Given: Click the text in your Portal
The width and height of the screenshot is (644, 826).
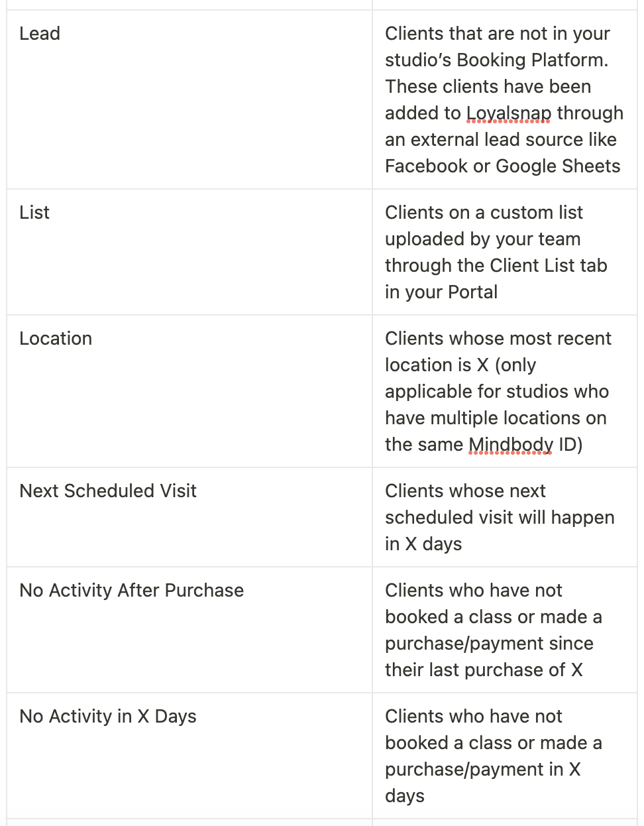Looking at the screenshot, I should (441, 292).
